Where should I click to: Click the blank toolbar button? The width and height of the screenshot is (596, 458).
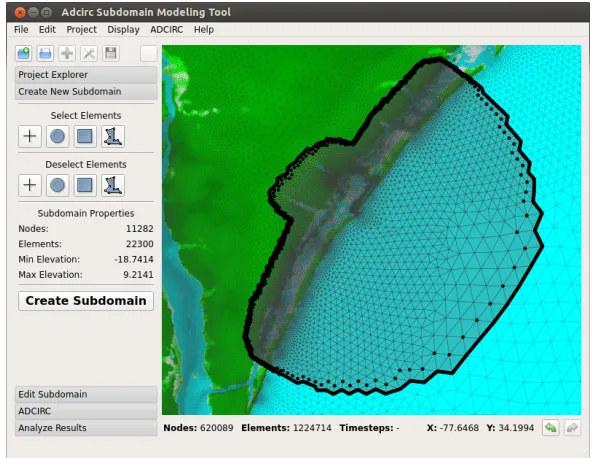point(149,53)
